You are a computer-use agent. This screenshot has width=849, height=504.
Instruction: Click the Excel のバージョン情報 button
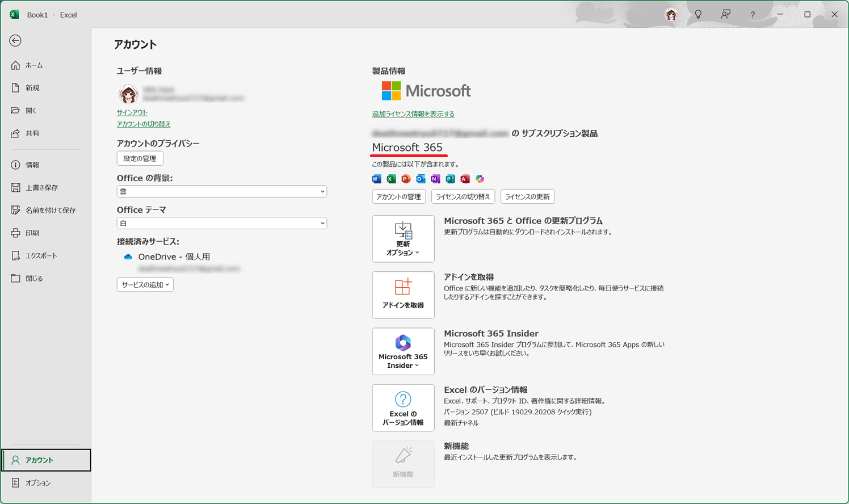pos(404,408)
